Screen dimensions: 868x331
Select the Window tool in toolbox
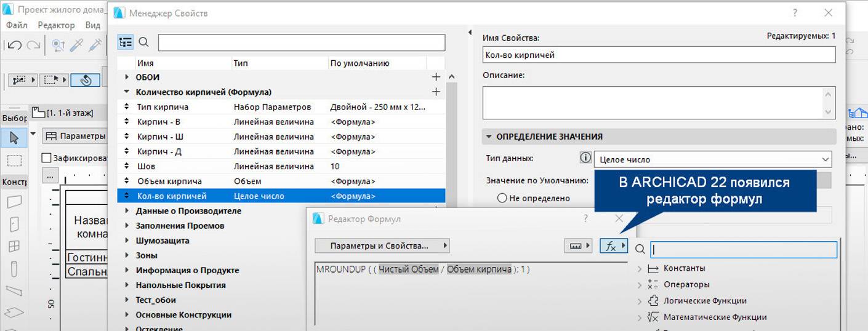click(x=14, y=247)
